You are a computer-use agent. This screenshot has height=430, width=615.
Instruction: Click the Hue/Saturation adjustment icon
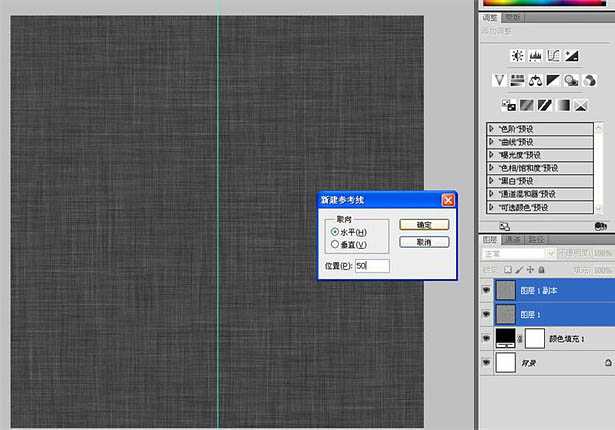tap(517, 80)
